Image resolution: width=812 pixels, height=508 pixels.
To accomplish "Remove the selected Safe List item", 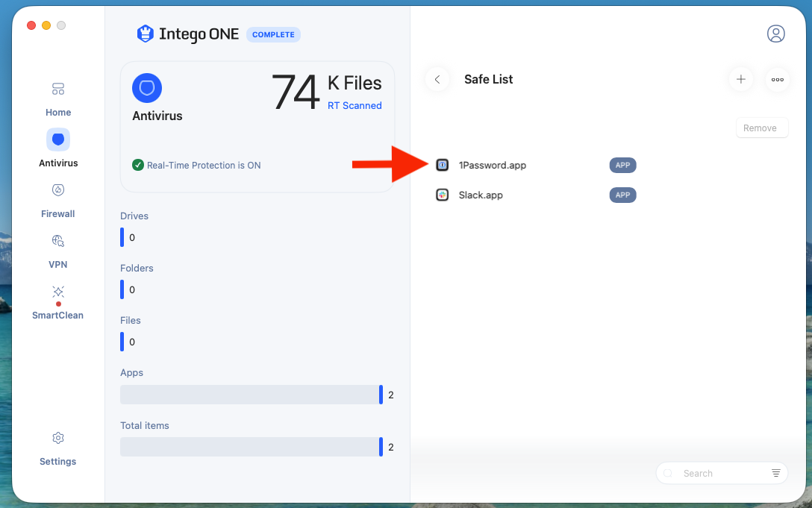I will click(762, 128).
